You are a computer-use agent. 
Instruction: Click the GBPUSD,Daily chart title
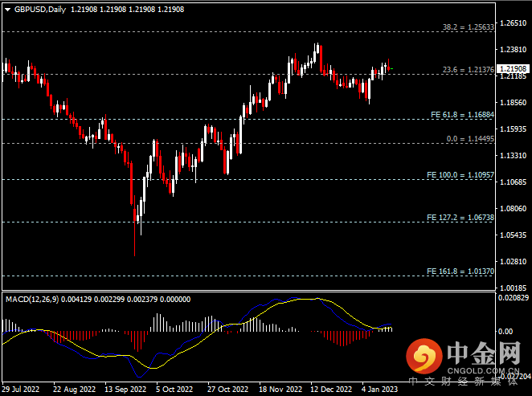40,9
